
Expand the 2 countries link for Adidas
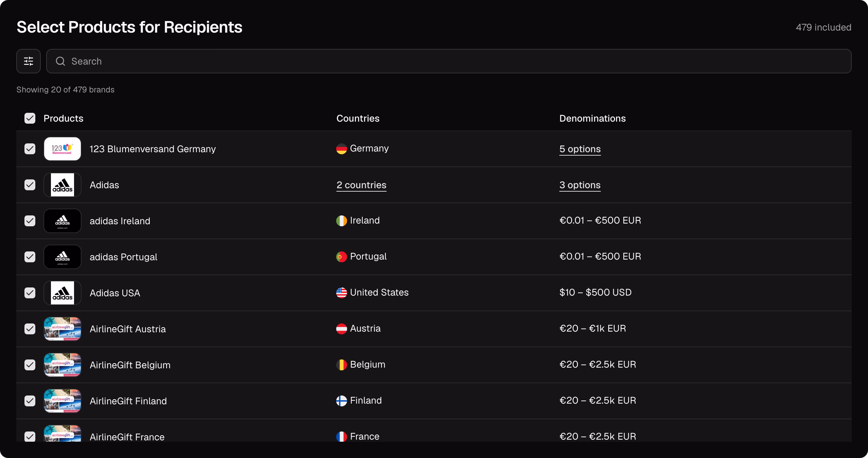[x=361, y=185]
